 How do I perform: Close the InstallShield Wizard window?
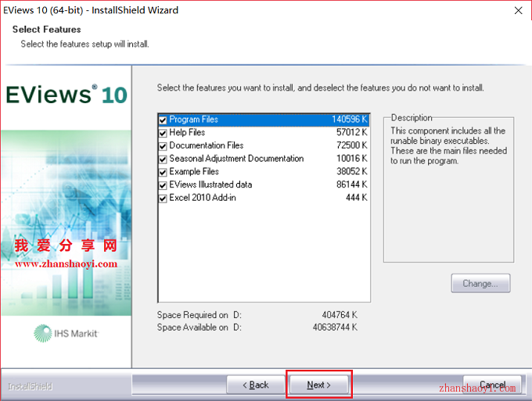tap(518, 10)
